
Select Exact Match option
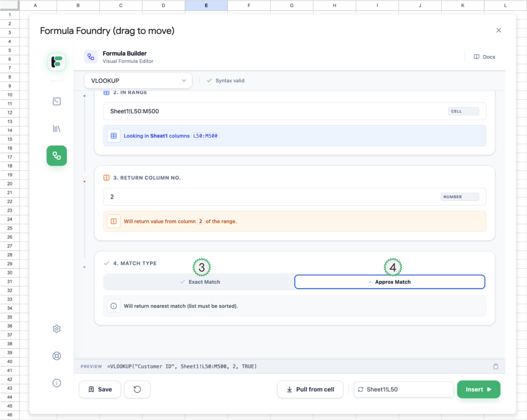pyautogui.click(x=199, y=282)
